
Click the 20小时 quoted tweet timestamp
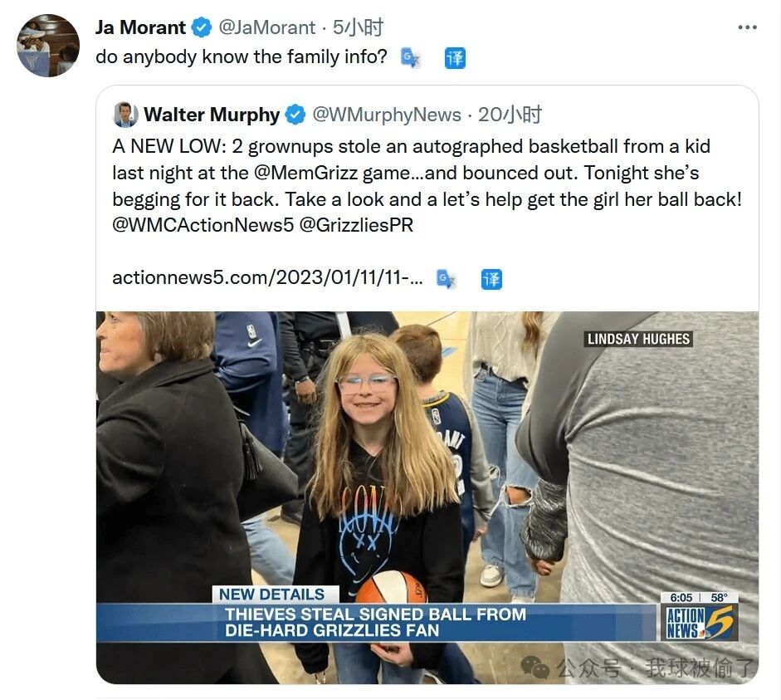(510, 115)
